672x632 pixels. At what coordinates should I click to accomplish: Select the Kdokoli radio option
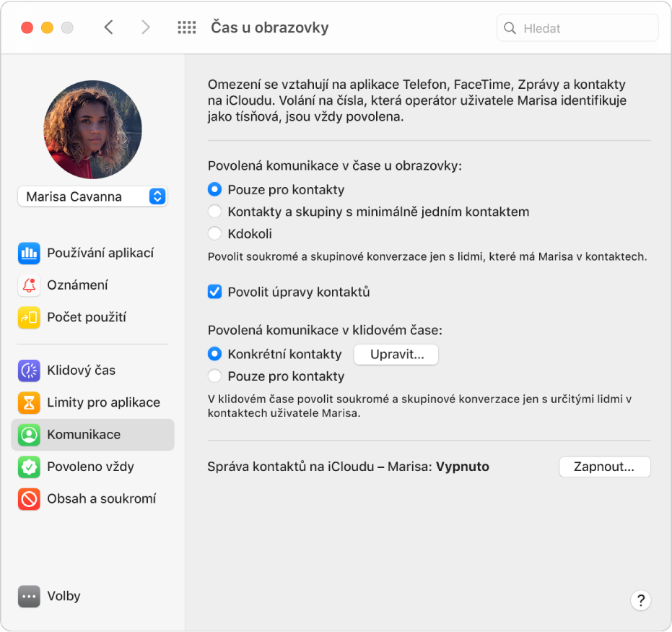(x=214, y=233)
